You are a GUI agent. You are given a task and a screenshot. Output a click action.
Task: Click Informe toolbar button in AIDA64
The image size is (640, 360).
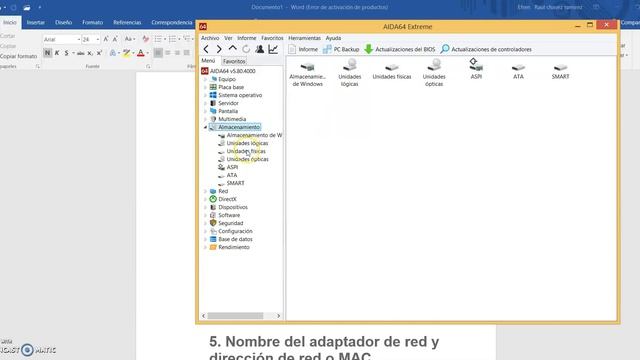pyautogui.click(x=303, y=49)
